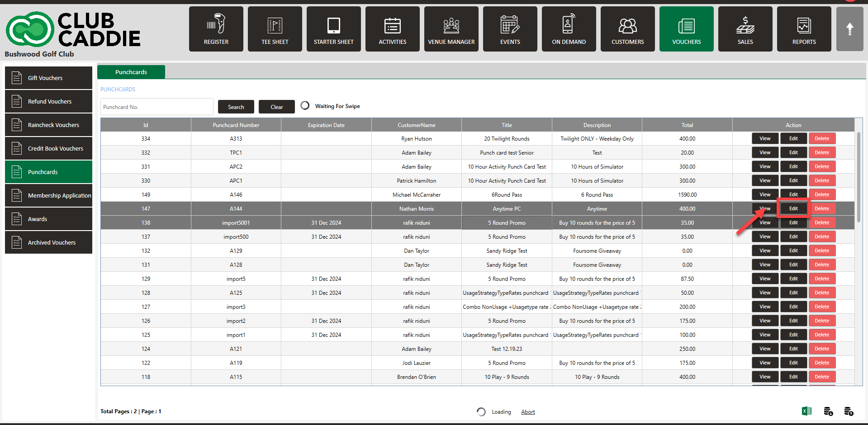
Task: Select the Vouchers module
Action: (x=687, y=29)
